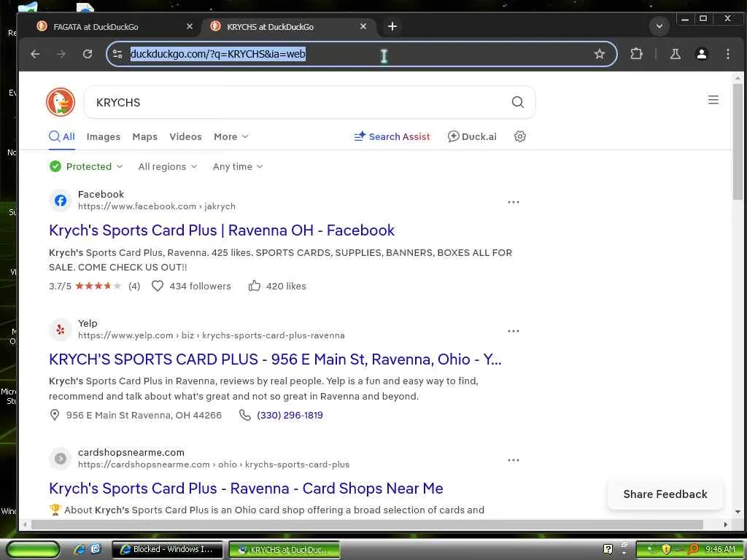
Task: Click the horizontal scrollbar thumb
Action: point(367,524)
